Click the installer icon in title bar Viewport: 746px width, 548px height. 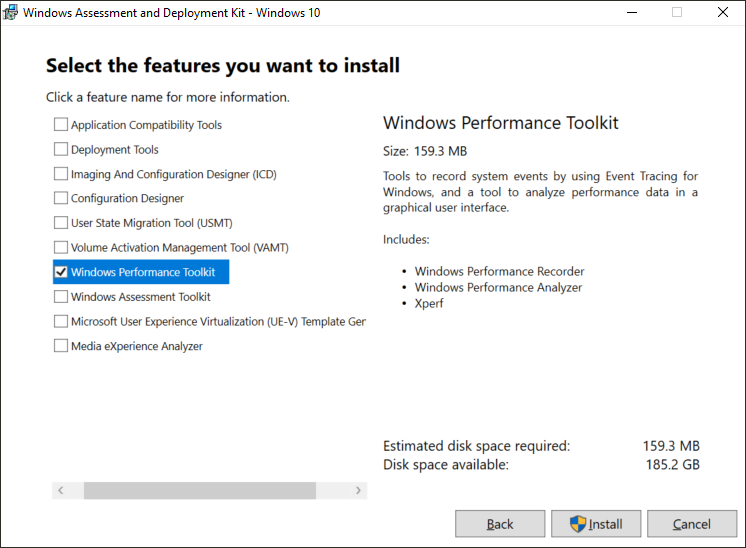tap(11, 13)
